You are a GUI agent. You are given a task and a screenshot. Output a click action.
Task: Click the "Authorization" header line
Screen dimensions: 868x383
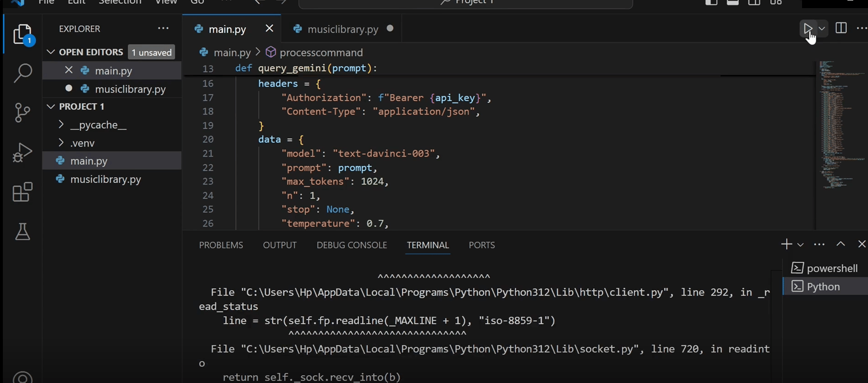386,98
